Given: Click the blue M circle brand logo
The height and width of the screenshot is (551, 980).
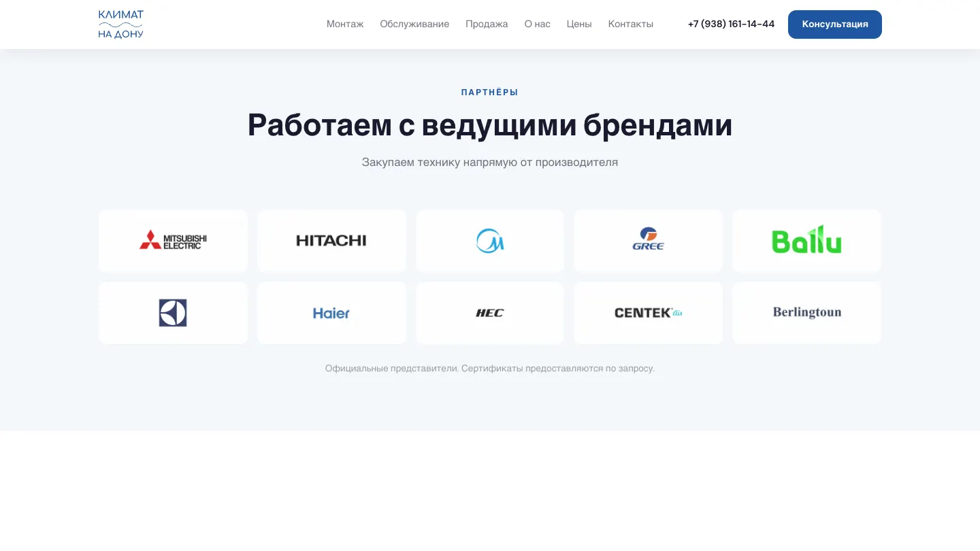Looking at the screenshot, I should (490, 240).
